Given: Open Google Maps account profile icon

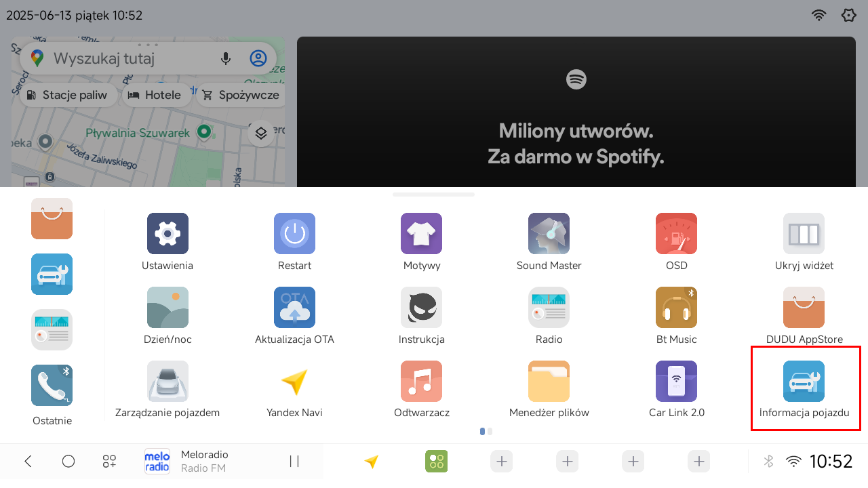Looking at the screenshot, I should (258, 58).
